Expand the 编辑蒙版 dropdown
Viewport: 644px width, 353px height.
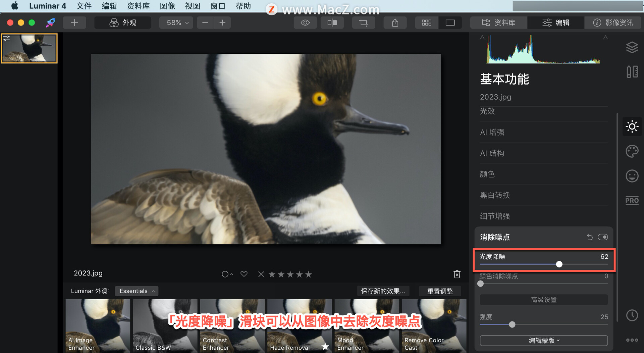pyautogui.click(x=543, y=340)
